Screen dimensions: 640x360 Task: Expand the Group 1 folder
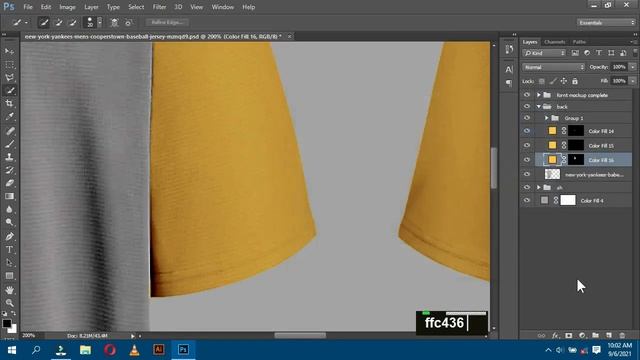(x=546, y=118)
